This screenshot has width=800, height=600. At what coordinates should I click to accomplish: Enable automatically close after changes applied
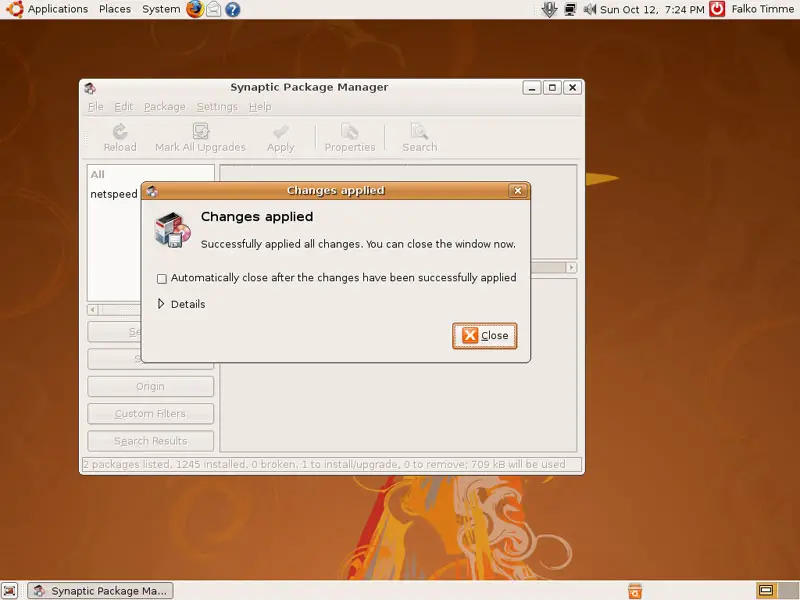(162, 279)
